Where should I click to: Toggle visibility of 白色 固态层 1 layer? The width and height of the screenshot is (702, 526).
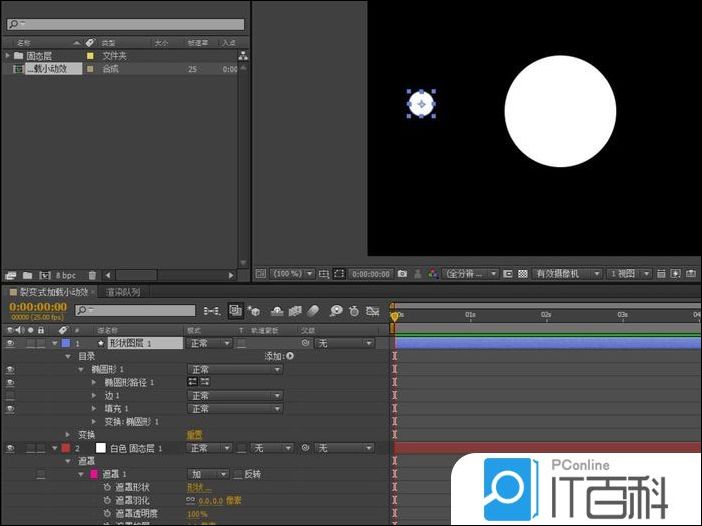tap(10, 448)
